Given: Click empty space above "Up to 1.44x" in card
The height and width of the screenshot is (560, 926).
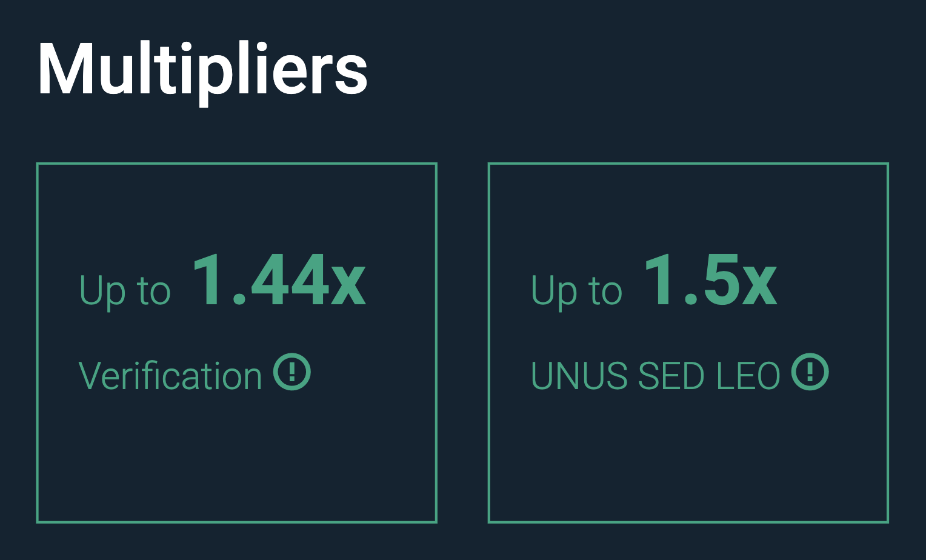Looking at the screenshot, I should [x=237, y=206].
